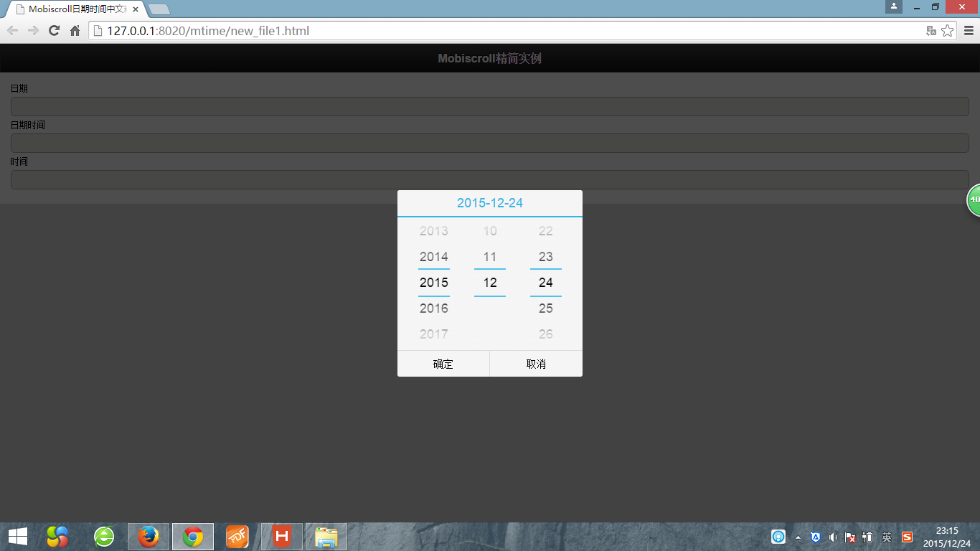Select year 2014 in the wheel
980x551 pixels.
434,257
